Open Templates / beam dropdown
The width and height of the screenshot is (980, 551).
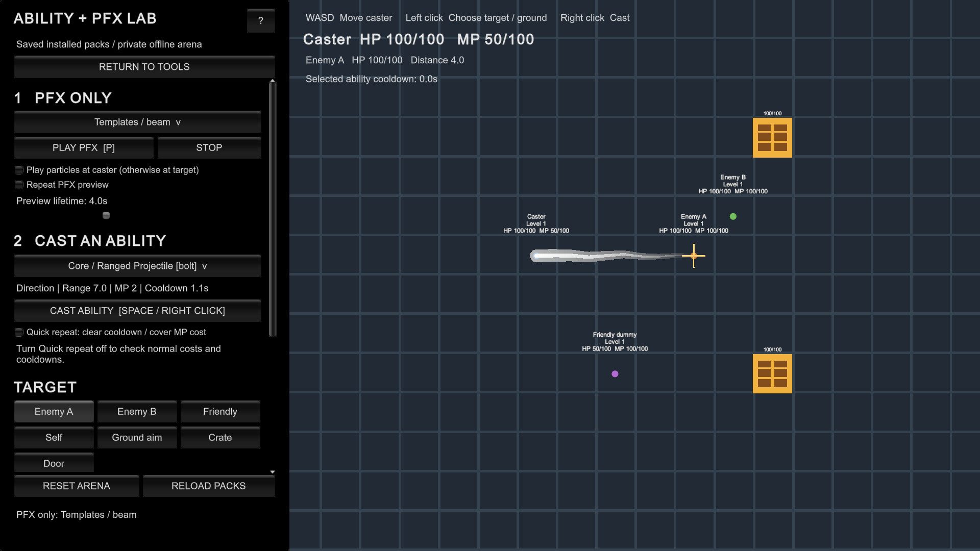click(138, 122)
